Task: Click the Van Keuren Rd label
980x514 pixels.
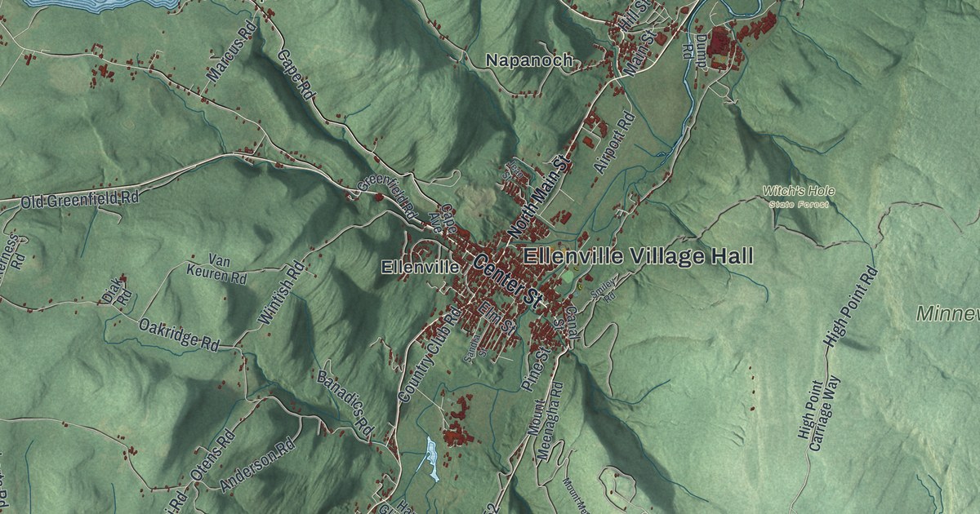Action: (216, 268)
